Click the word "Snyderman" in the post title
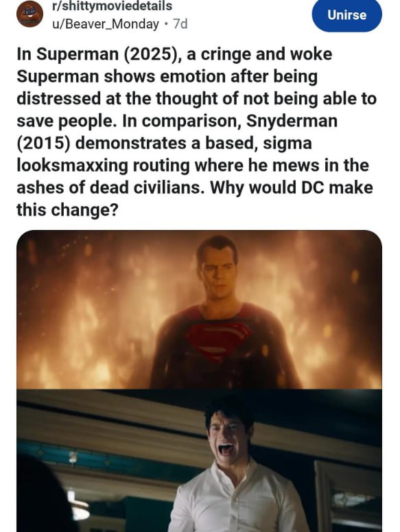The image size is (400, 532). [x=292, y=121]
